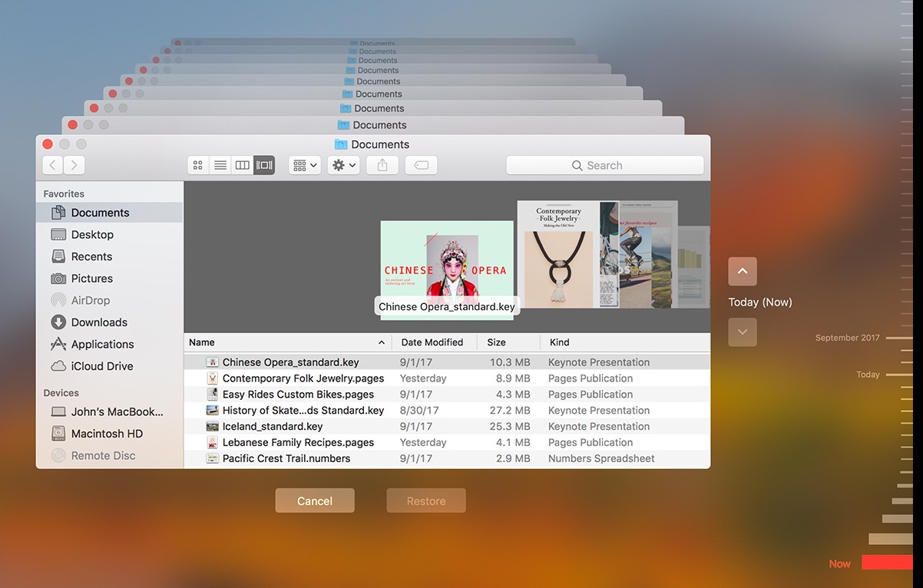Click the Applications icon in sidebar
The width and height of the screenshot is (923, 588).
(58, 344)
